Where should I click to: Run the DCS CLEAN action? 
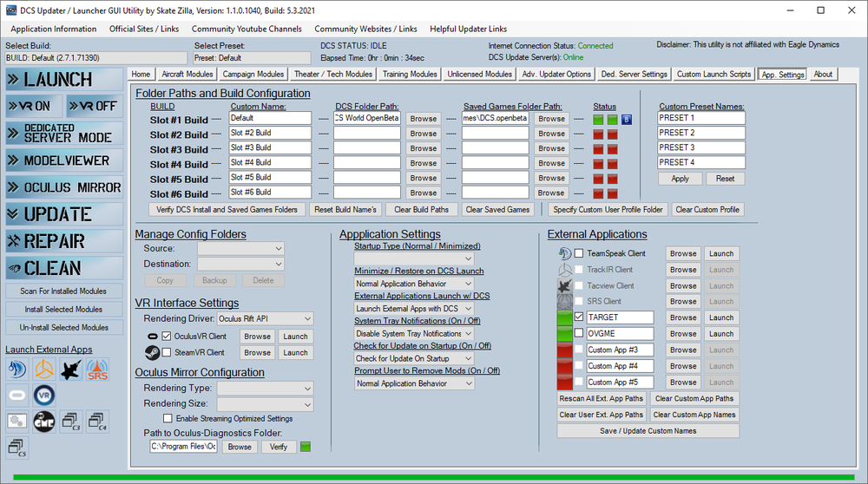(64, 268)
